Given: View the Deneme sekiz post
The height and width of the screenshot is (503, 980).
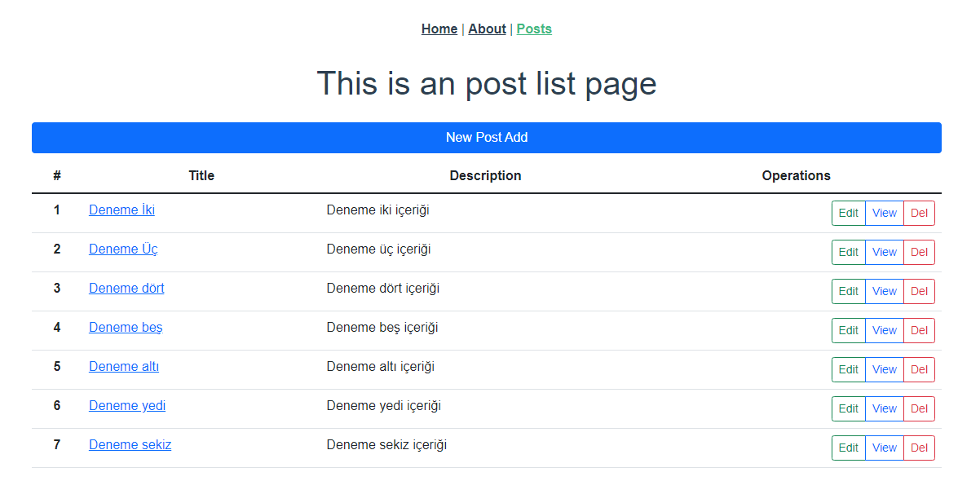Looking at the screenshot, I should point(885,448).
